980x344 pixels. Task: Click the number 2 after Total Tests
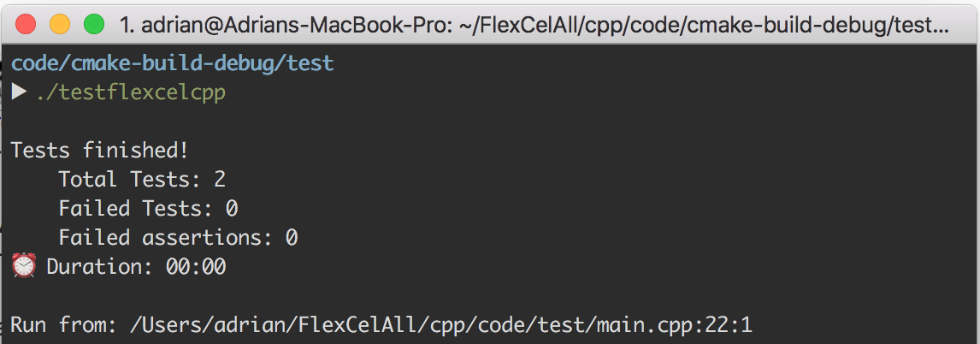coord(220,180)
